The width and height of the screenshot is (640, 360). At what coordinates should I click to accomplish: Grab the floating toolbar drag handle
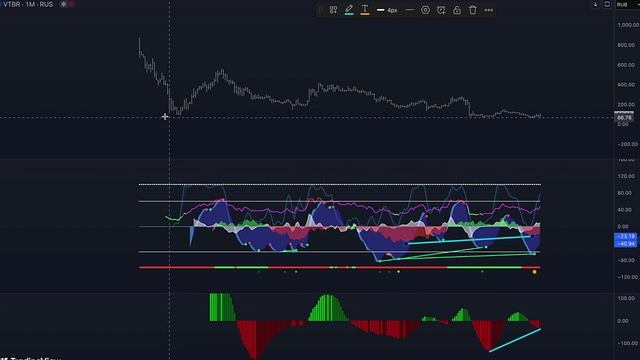tap(321, 10)
